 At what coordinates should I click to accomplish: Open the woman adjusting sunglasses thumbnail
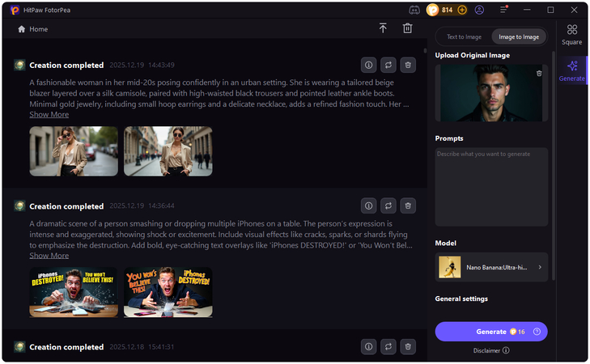tap(74, 151)
